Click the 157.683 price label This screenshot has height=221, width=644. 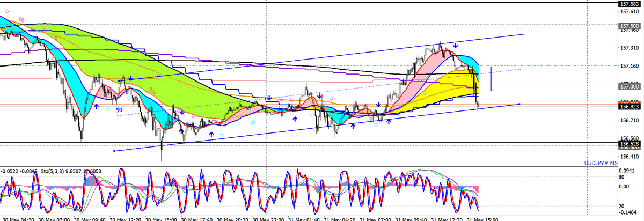630,4
